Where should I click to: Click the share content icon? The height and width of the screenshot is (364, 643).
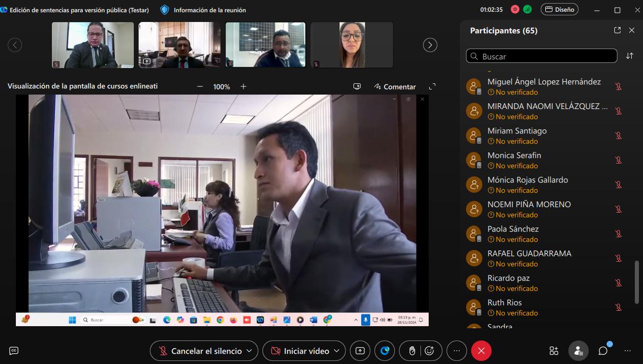360,351
